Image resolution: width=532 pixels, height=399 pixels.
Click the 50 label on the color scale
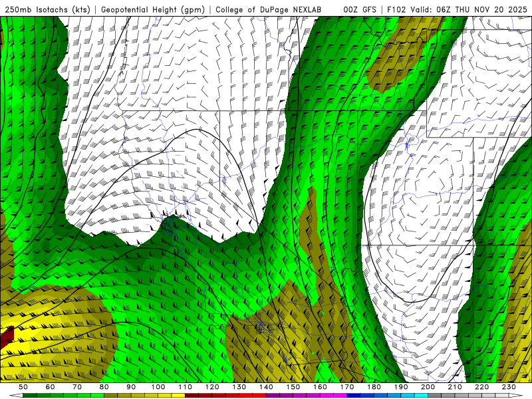(23, 387)
